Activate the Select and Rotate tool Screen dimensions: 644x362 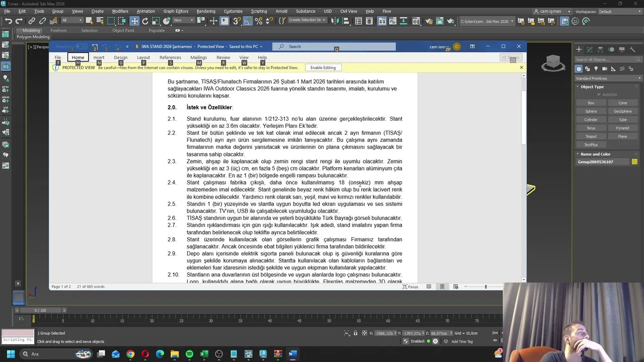(145, 21)
